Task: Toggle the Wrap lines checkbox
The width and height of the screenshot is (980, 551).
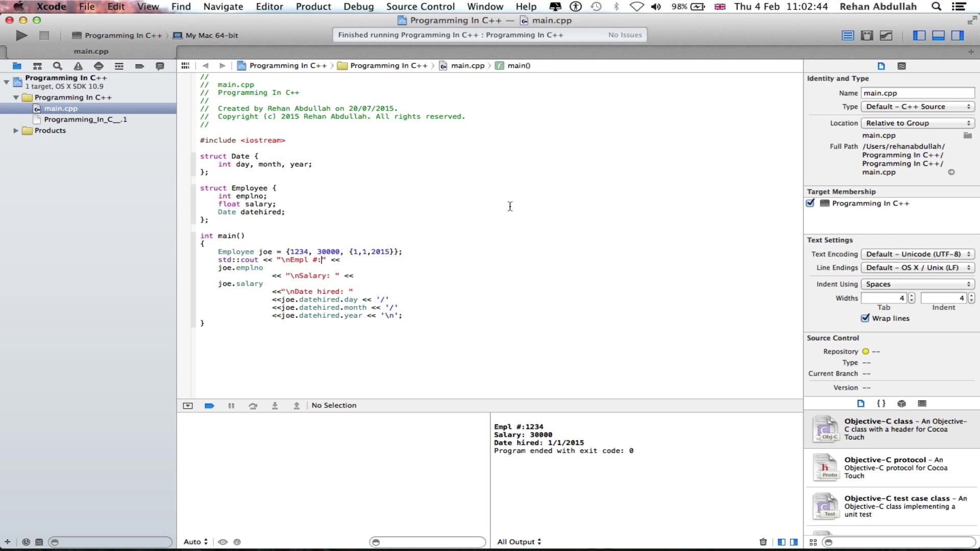Action: [865, 318]
